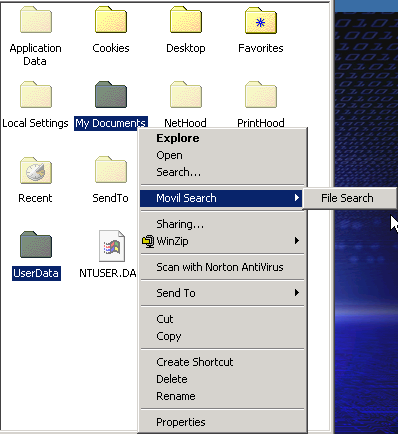
Task: Select the Local Settings folder icon
Action: click(36, 95)
